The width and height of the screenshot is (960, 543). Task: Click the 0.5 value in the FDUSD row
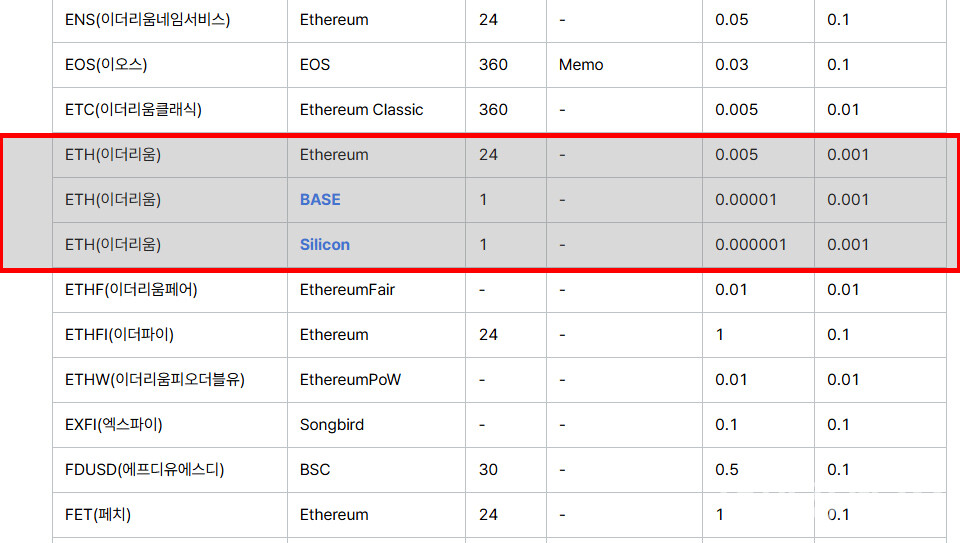point(727,470)
